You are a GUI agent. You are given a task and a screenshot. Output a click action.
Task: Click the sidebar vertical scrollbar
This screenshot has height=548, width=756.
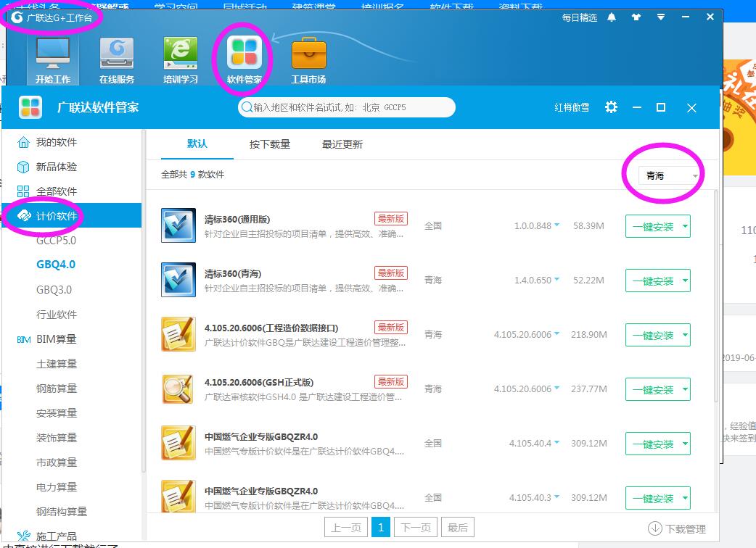pos(143,301)
